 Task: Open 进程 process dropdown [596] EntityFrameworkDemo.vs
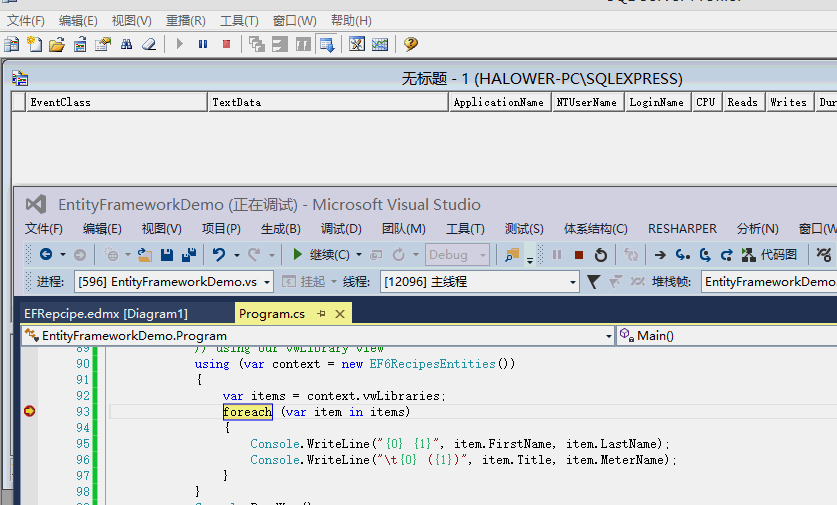(174, 281)
